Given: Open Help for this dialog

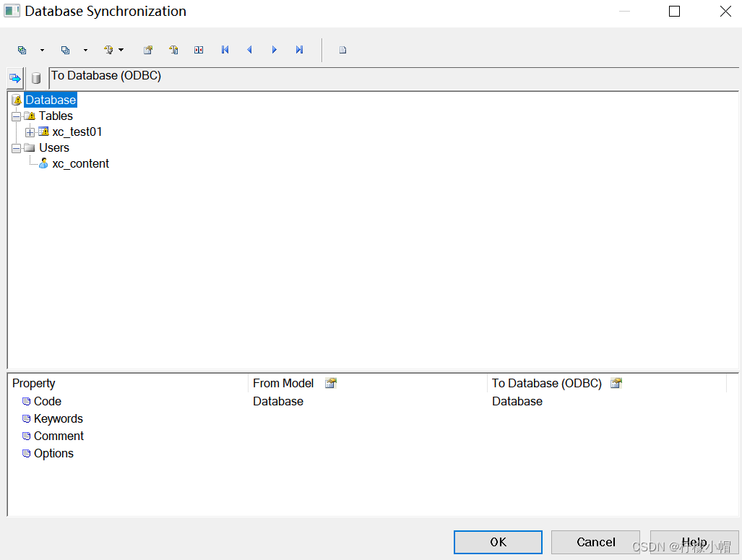Looking at the screenshot, I should (694, 542).
